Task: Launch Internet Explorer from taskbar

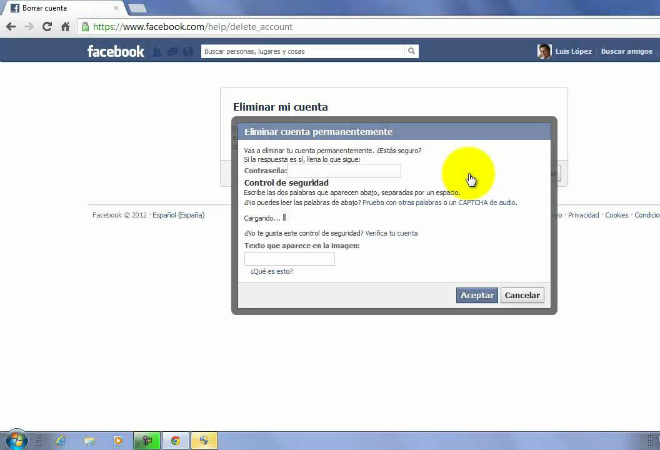Action: (x=60, y=440)
